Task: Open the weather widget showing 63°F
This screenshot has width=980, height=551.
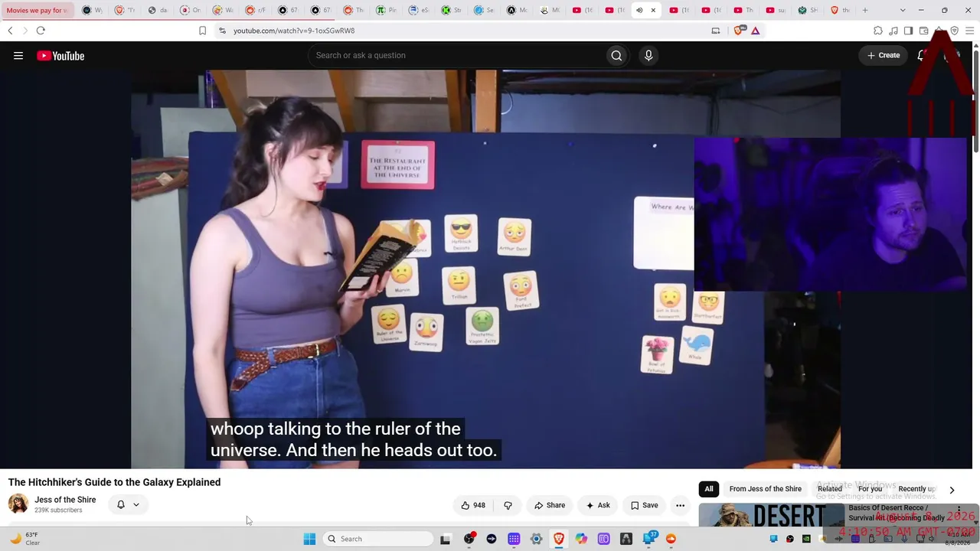Action: [x=24, y=539]
